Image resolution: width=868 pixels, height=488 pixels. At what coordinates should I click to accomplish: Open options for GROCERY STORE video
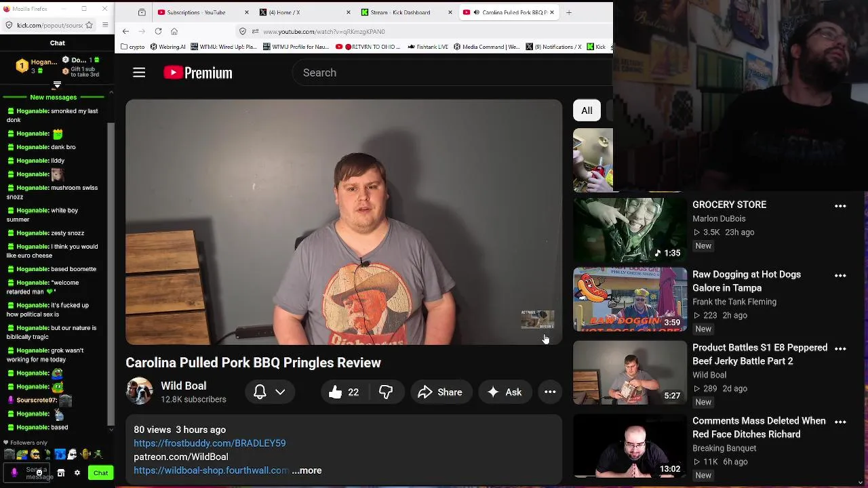[840, 206]
